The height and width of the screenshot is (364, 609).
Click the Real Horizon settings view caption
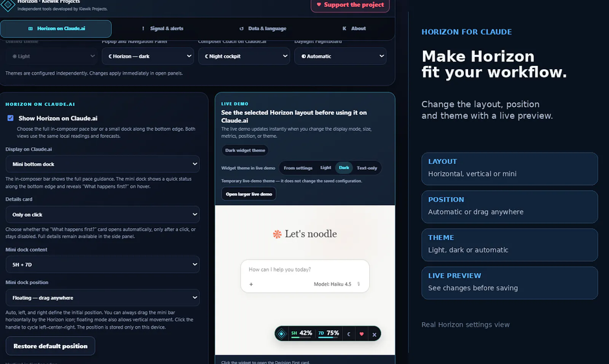pos(466,324)
